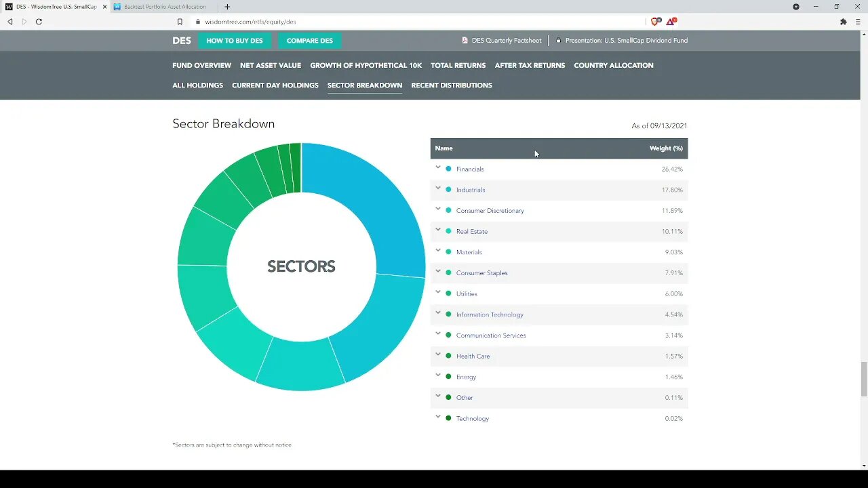The width and height of the screenshot is (868, 488).
Task: Expand the Consumer Discretionary row chevron
Action: [x=438, y=209]
